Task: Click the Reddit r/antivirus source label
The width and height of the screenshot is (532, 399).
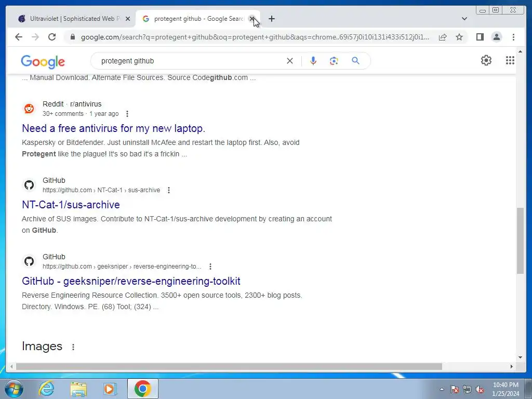Action: [72, 104]
